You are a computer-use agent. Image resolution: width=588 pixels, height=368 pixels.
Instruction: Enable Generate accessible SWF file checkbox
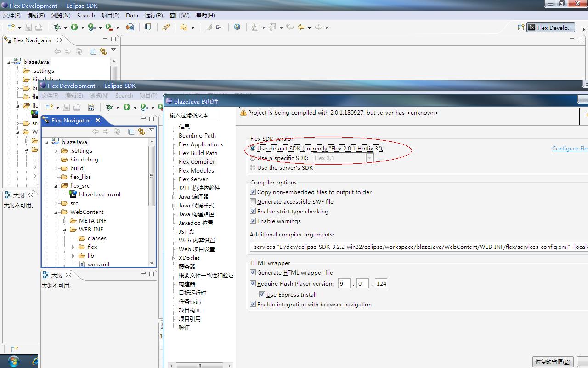tap(253, 201)
